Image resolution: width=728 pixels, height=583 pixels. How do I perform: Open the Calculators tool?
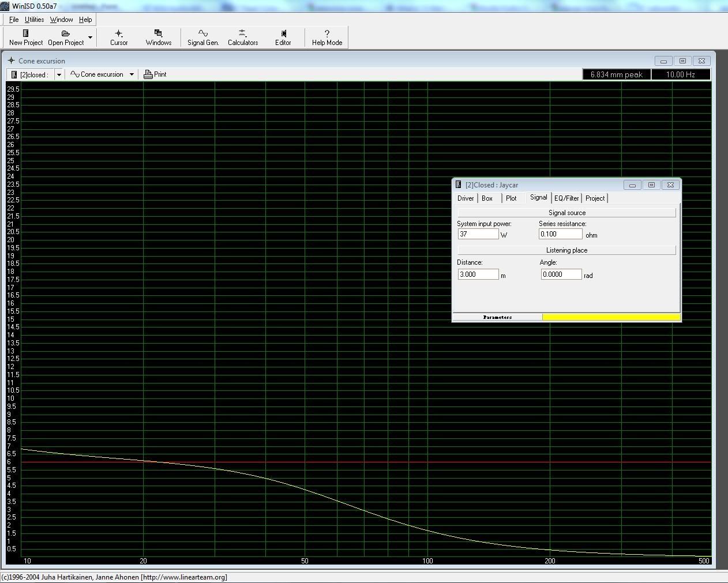pos(243,37)
